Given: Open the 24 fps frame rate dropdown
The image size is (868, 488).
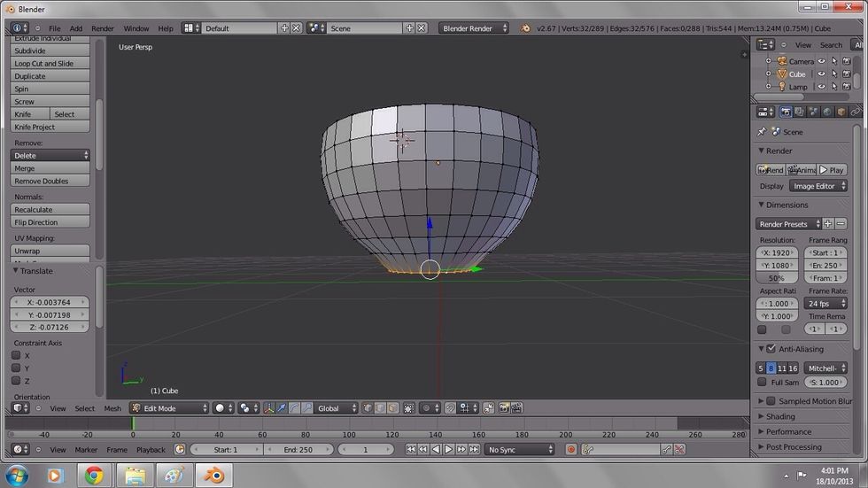Looking at the screenshot, I should click(825, 303).
